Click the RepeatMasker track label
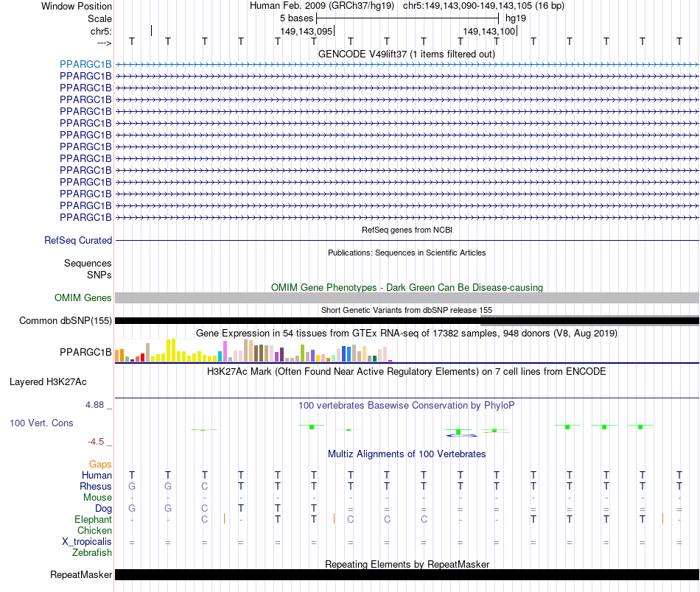 click(x=81, y=574)
